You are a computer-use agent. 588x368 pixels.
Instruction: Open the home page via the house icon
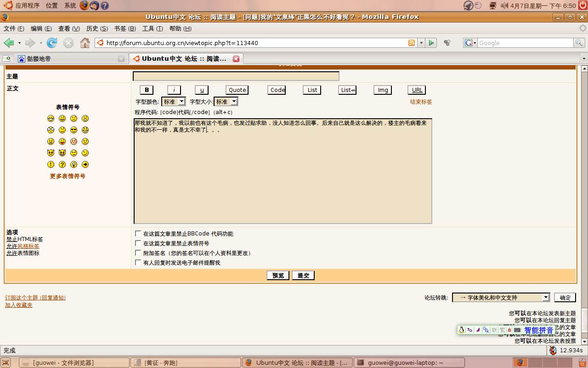(x=85, y=43)
